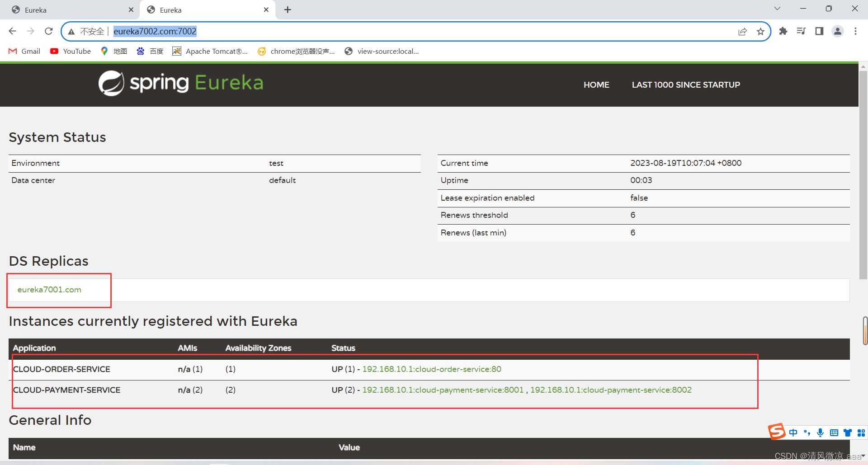Screen dimensions: 868x465
Task: Open the YouTube bookmark
Action: point(71,51)
